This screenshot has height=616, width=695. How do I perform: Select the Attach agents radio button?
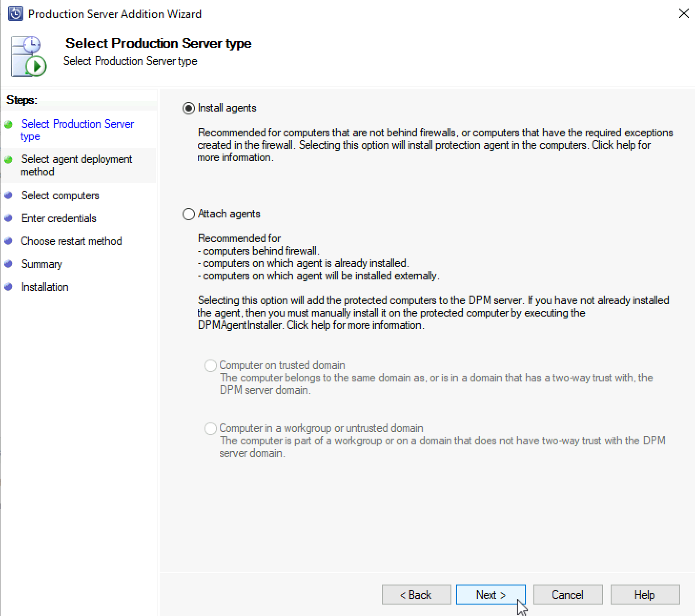189,214
